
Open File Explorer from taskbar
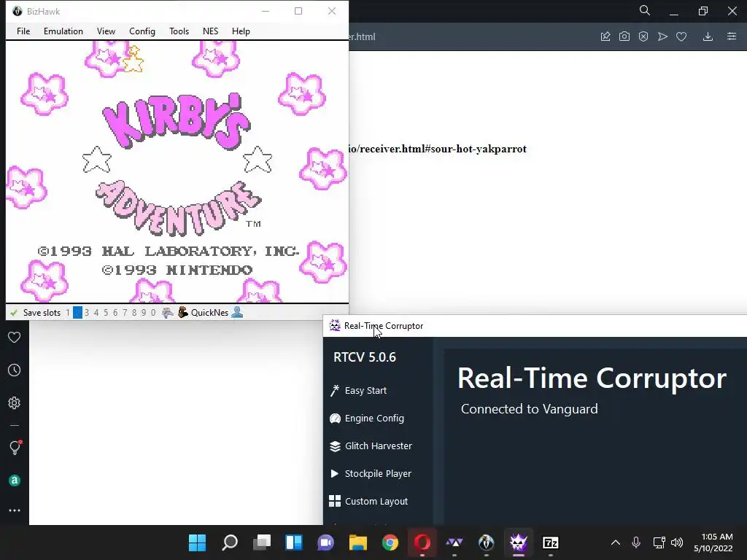click(357, 542)
